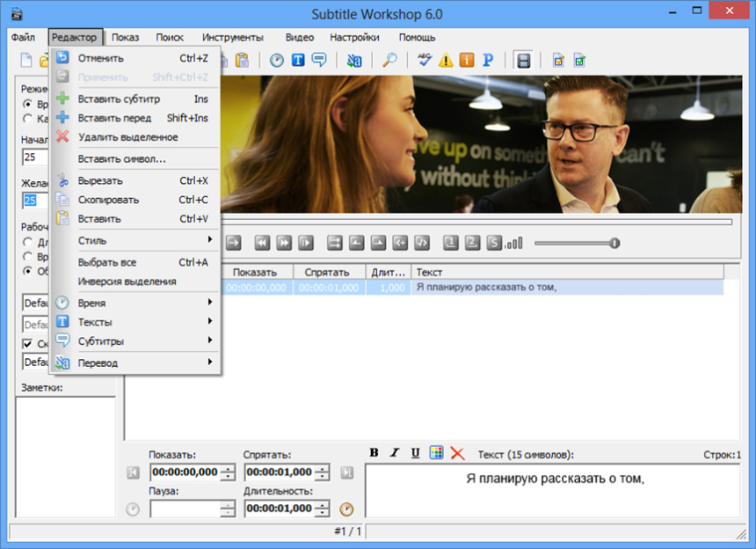Select the second radio button under Рабочий
This screenshot has height=549, width=756.
(28, 257)
